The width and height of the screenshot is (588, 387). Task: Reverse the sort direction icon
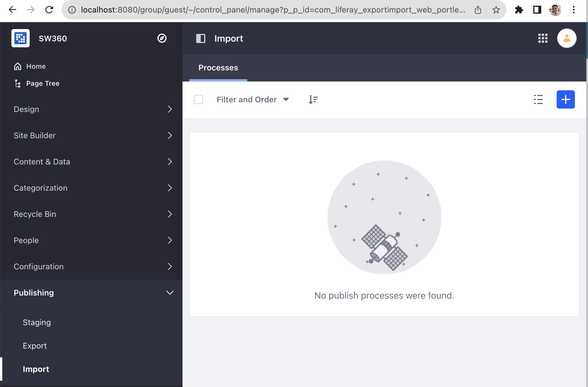click(313, 99)
